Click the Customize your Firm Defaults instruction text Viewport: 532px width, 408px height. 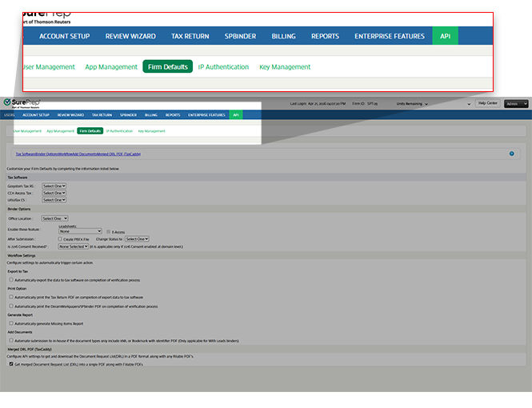pos(62,169)
